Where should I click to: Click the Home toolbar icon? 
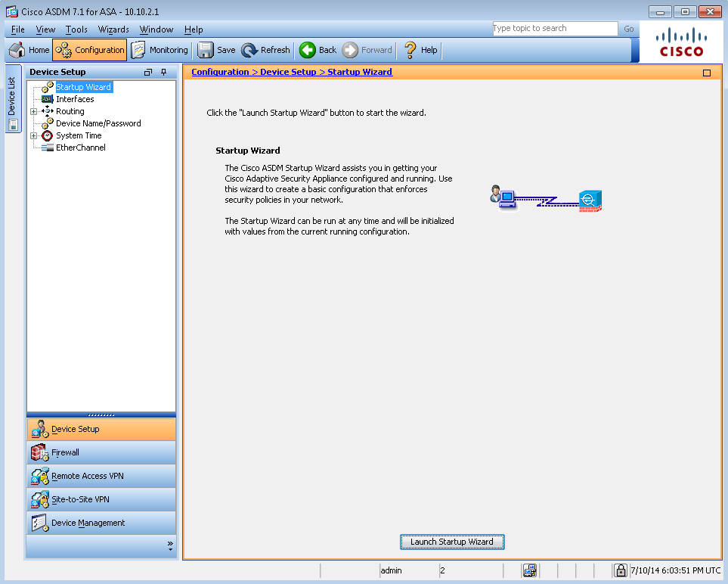click(x=17, y=50)
